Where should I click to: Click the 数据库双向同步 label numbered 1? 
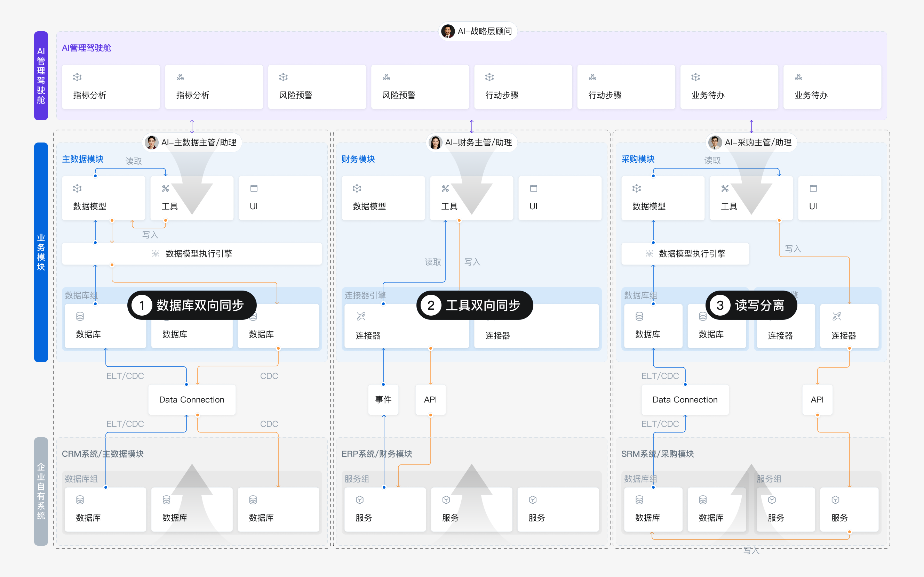[x=192, y=305]
